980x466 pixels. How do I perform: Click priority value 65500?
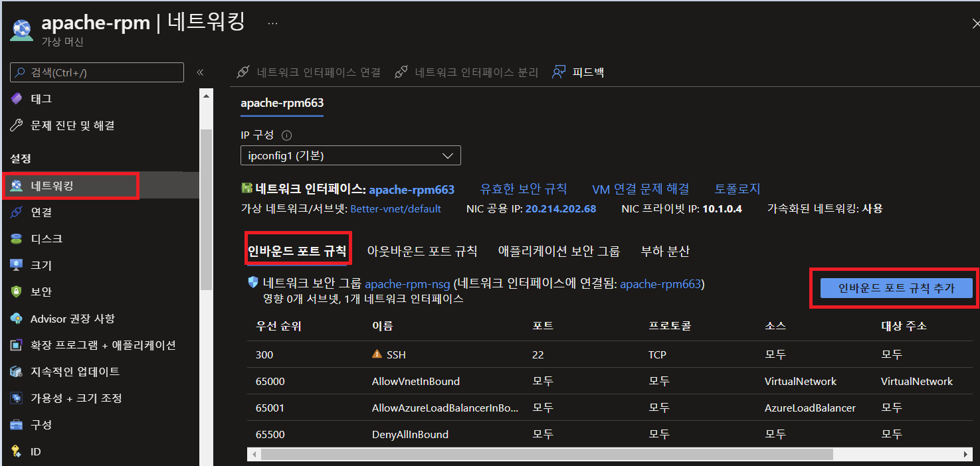270,434
